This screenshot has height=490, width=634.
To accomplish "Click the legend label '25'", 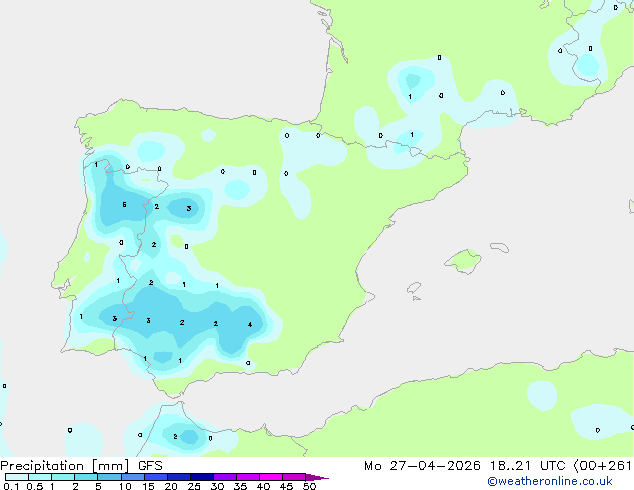I will pos(194,486).
